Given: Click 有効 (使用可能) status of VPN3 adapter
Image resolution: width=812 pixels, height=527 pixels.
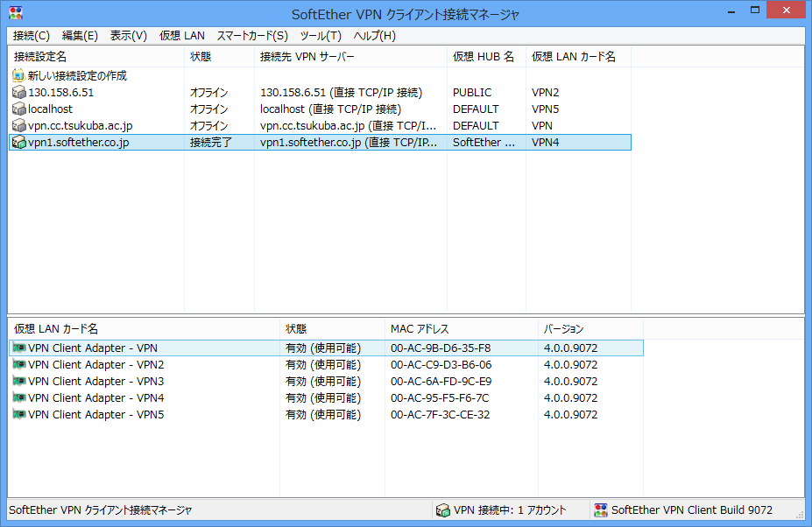Looking at the screenshot, I should point(323,381).
